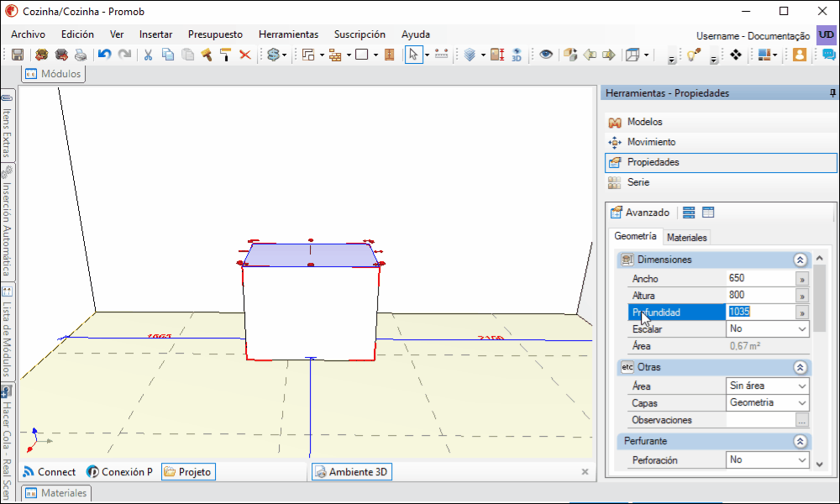Open dropdown arrow next to wireframe cube
This screenshot has width=840, height=504.
click(x=647, y=55)
